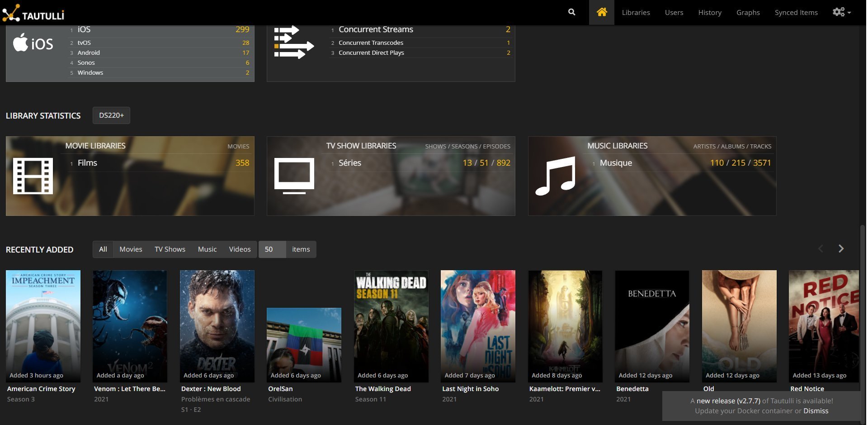Click the concurrent streams arrows icon
The width and height of the screenshot is (868, 425).
tap(294, 42)
